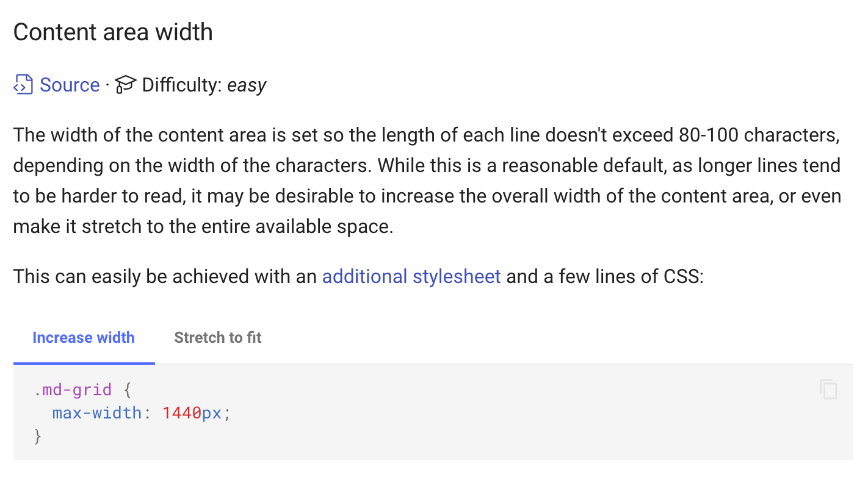Click the Difficulty label text
The image size is (868, 477).
click(x=182, y=85)
